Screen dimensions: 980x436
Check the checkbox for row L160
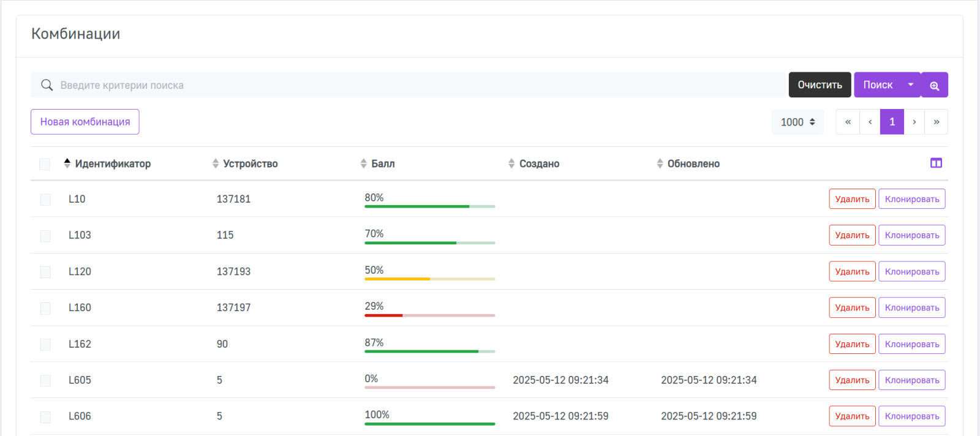(45, 308)
